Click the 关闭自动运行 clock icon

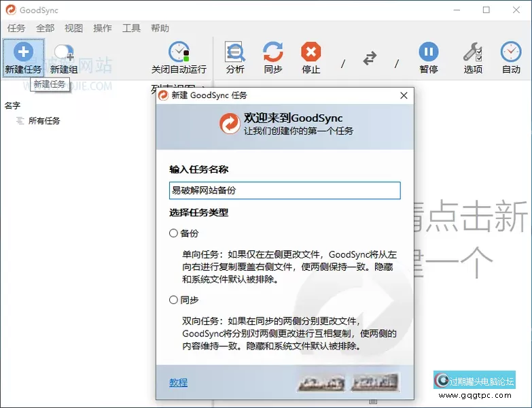[179, 52]
